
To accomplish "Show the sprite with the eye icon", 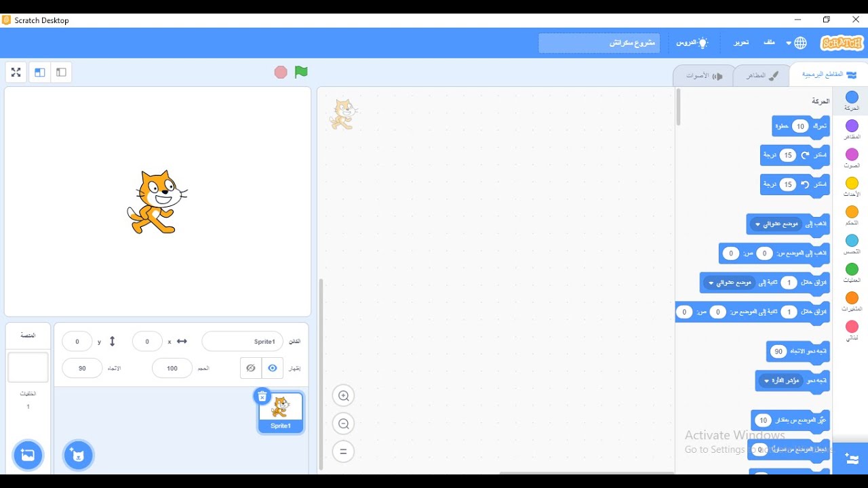I will pyautogui.click(x=273, y=368).
